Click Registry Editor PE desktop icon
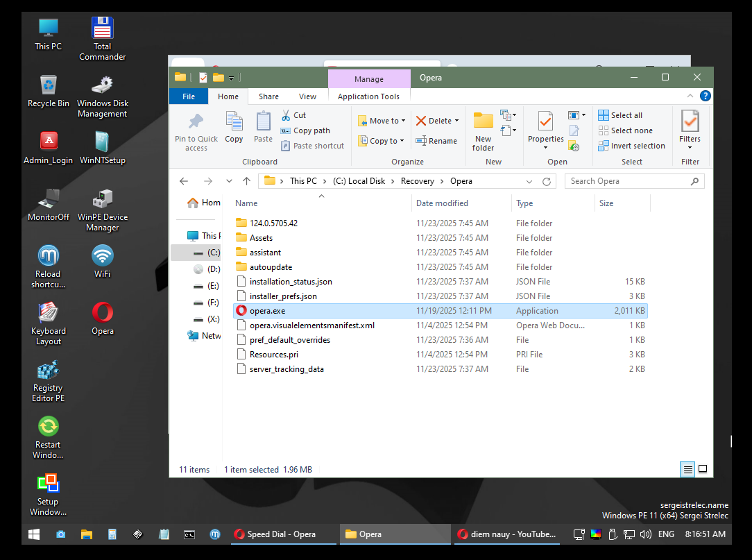 pos(48,380)
